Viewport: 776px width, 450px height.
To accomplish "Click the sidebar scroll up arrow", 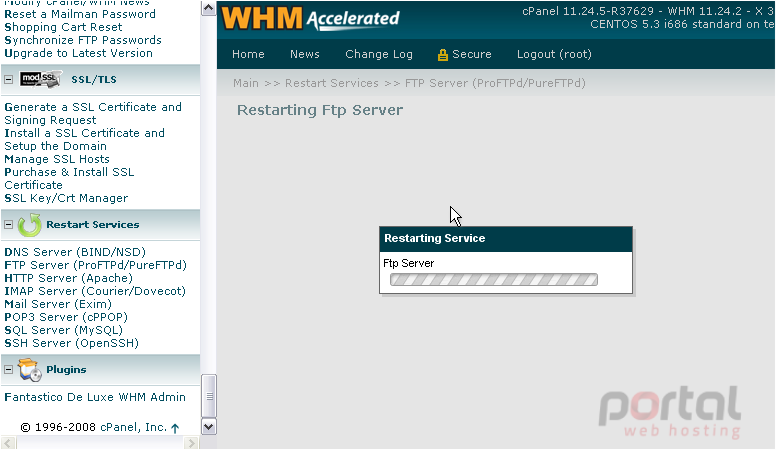I will [x=208, y=8].
